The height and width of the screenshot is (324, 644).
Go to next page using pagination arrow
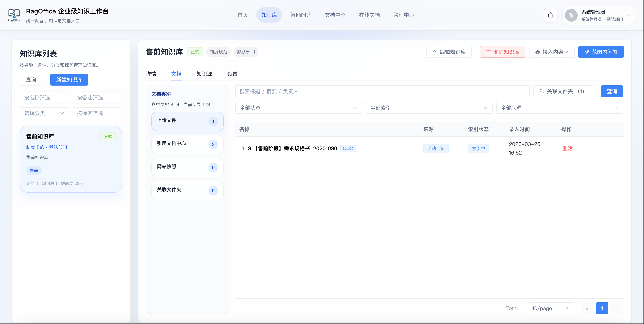point(617,308)
